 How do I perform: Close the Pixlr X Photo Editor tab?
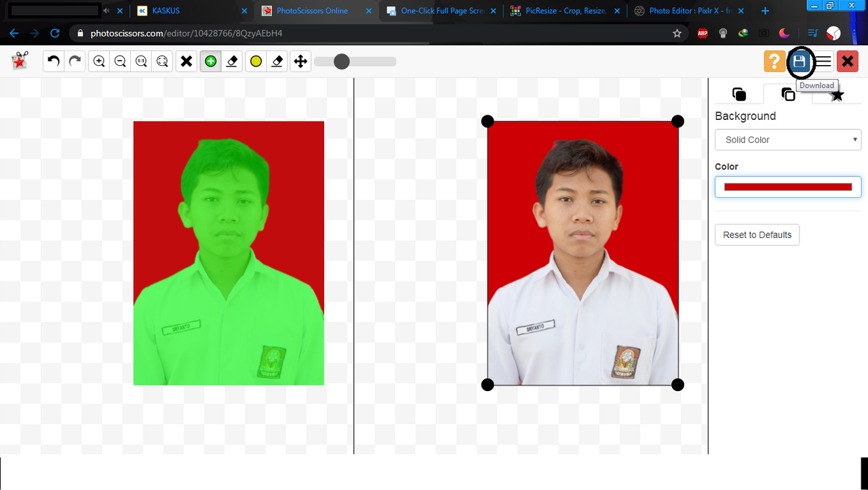point(743,11)
